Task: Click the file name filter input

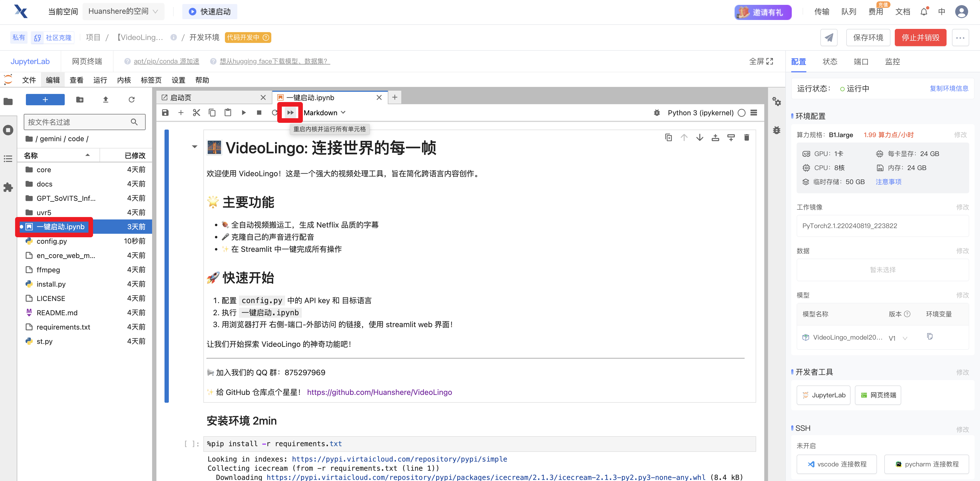Action: 84,122
